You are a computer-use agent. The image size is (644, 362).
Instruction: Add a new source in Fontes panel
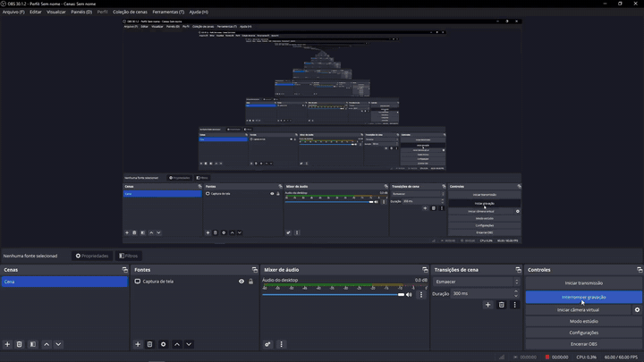pyautogui.click(x=138, y=344)
